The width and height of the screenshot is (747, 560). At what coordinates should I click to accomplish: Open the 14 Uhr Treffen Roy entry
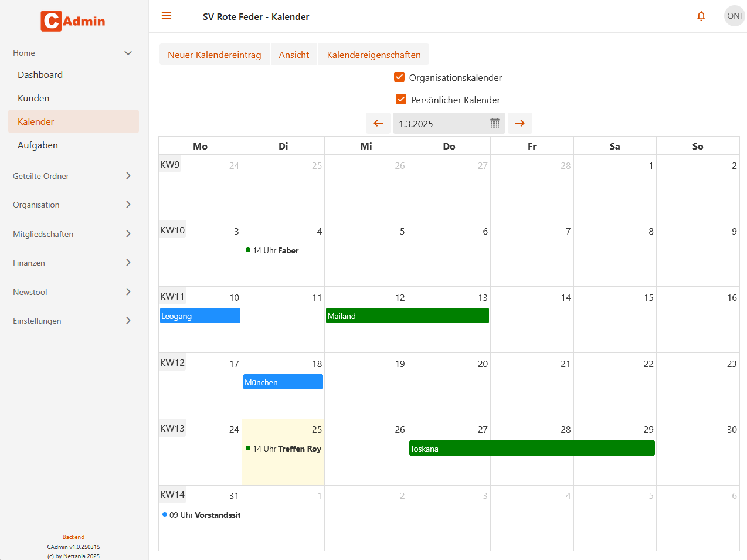click(x=283, y=449)
